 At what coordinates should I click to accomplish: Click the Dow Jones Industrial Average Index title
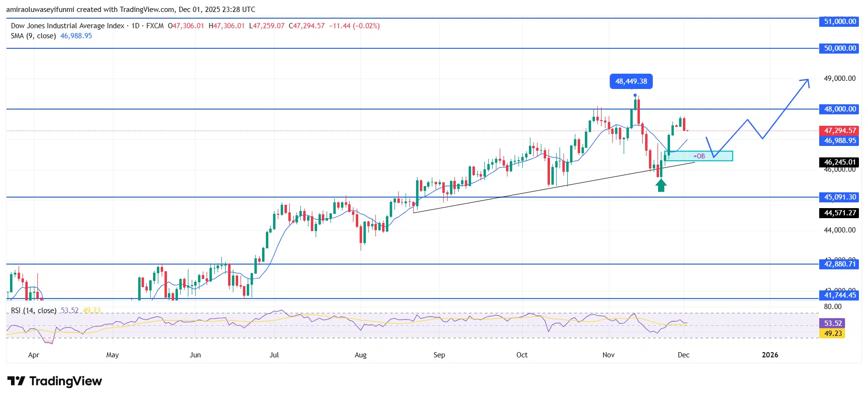67,26
